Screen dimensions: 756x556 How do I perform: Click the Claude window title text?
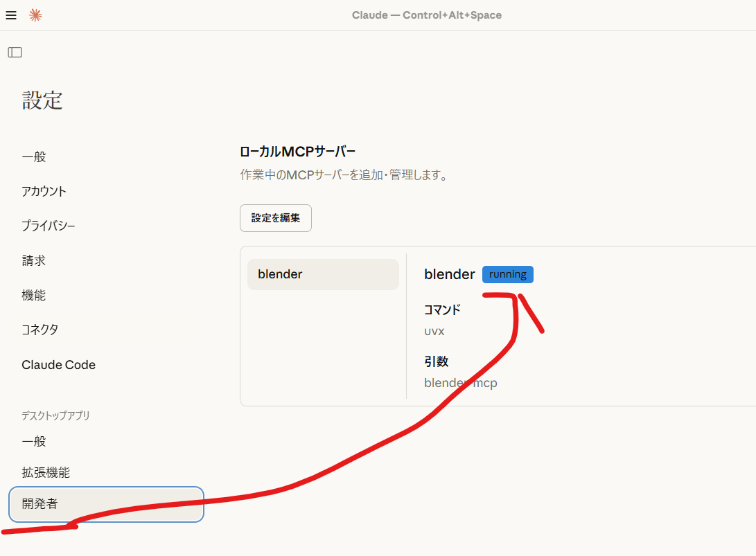[427, 15]
